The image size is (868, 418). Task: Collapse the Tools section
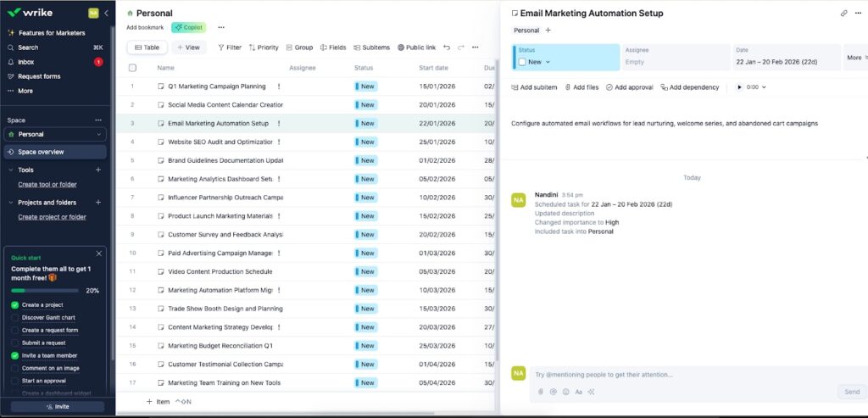pyautogui.click(x=10, y=170)
